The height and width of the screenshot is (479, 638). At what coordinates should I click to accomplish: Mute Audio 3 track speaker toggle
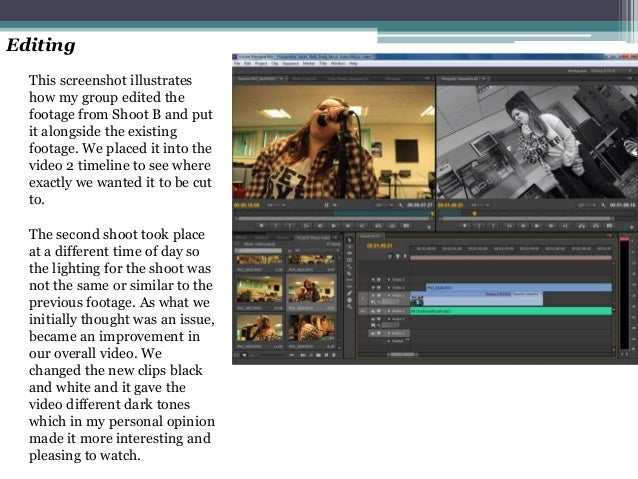coord(373,333)
